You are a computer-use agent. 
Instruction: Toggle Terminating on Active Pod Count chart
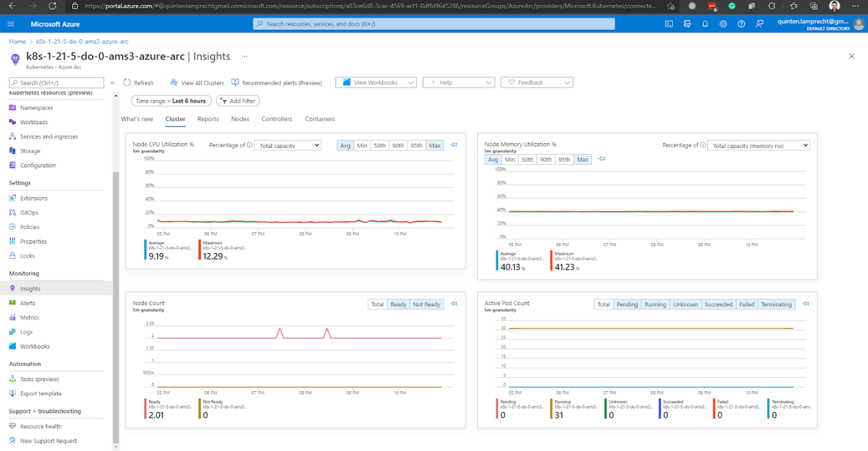776,304
